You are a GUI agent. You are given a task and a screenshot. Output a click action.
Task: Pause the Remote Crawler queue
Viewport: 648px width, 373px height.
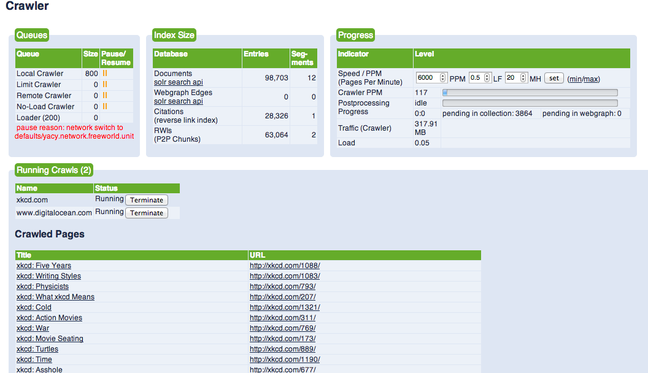click(105, 95)
